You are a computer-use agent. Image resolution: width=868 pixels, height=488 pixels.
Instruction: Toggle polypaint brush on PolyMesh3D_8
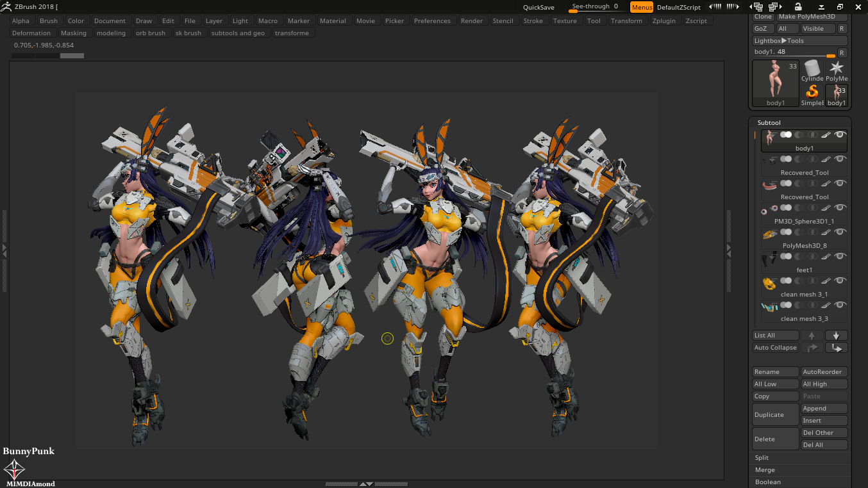826,232
